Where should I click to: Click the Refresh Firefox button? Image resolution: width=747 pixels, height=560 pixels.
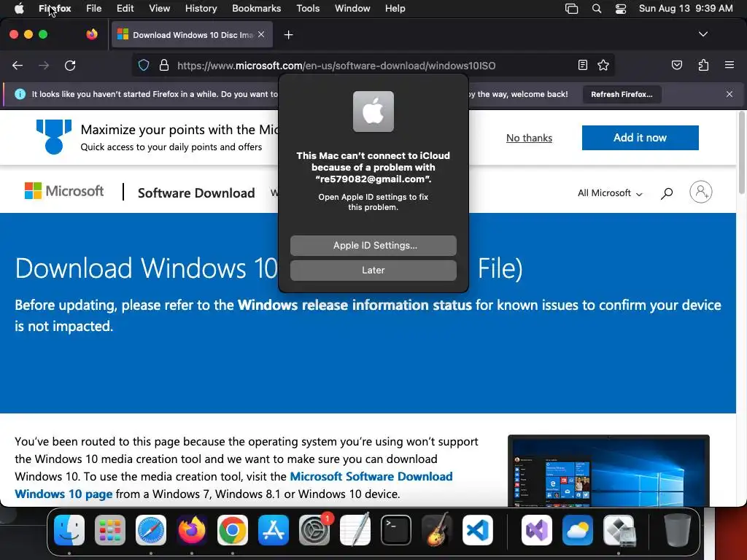622,94
